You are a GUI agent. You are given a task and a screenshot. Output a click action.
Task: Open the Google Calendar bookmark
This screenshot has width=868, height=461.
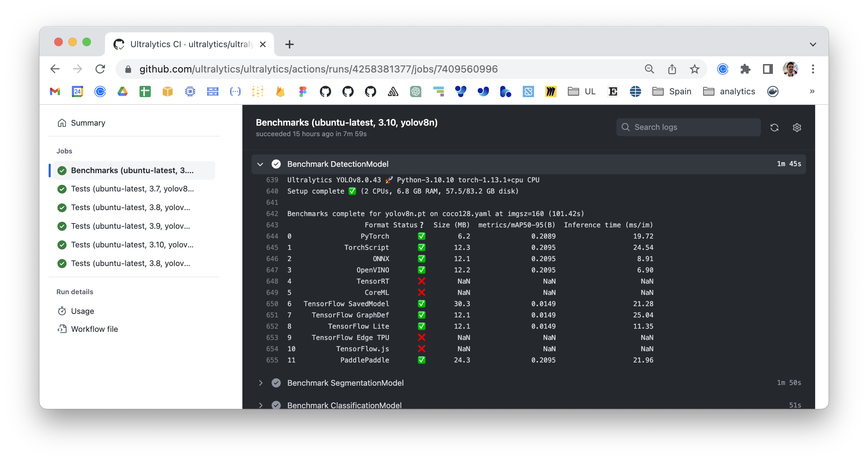coord(77,91)
